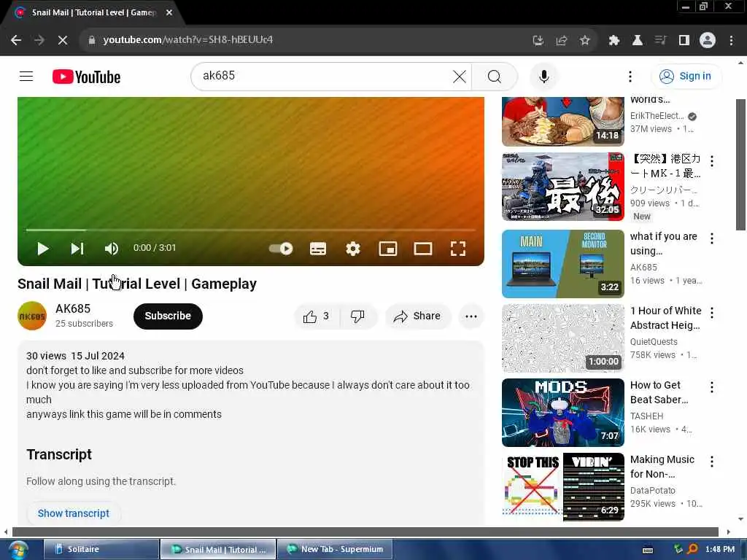Like the video thumbs-up
The width and height of the screenshot is (747, 560).
[x=317, y=316]
